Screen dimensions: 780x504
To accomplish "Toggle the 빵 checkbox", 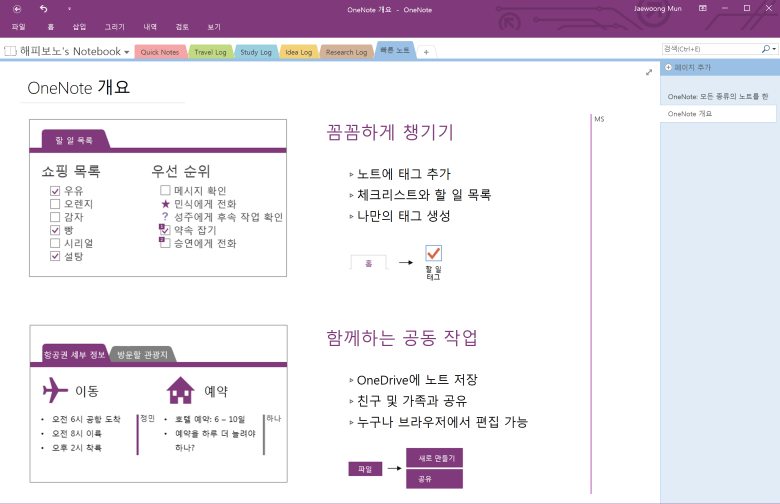I will click(55, 230).
